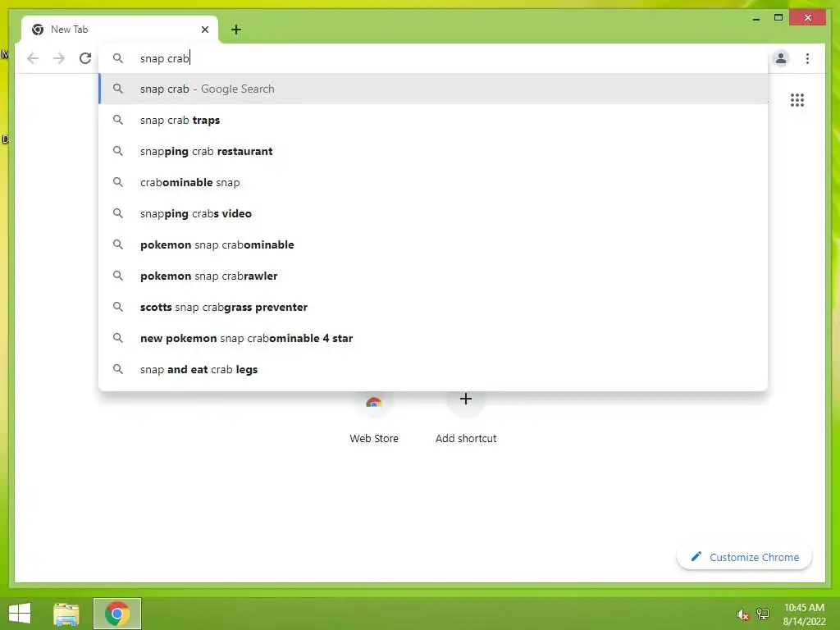Choose 'snapping crabs video' suggestion
This screenshot has height=630, width=840.
pos(433,213)
